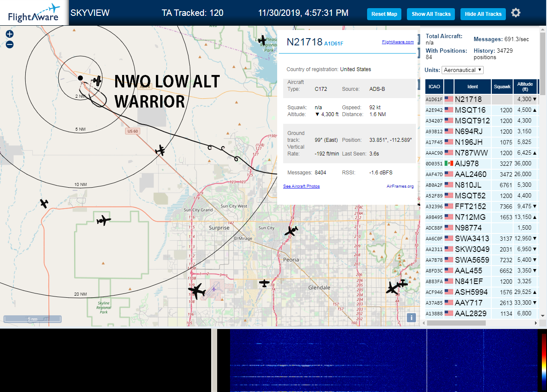Click the FlightAware logo
This screenshot has width=547, height=392.
34,13
